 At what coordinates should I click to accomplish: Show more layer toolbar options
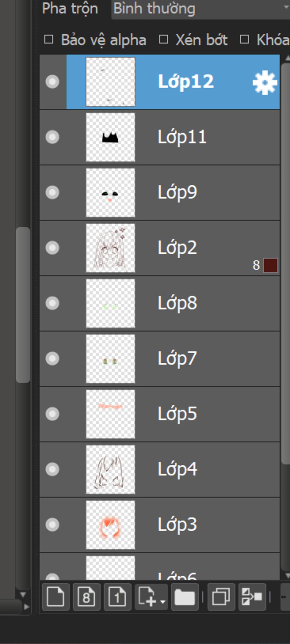pos(285,597)
